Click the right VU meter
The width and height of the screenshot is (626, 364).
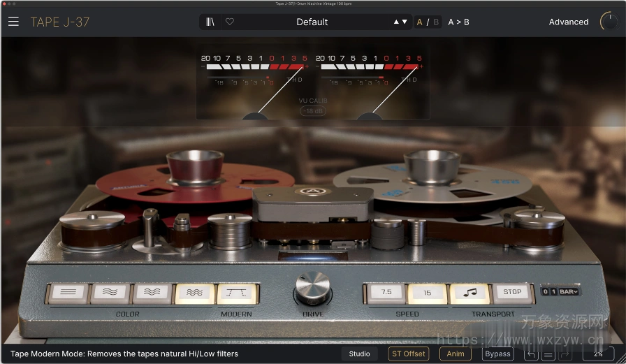[370, 86]
